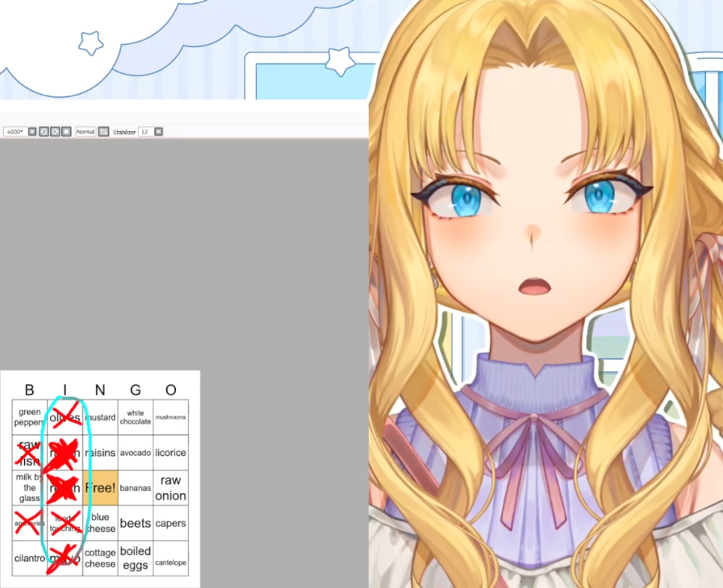
Task: Rotate canvas clockwise using toolbar icon
Action: (x=56, y=132)
